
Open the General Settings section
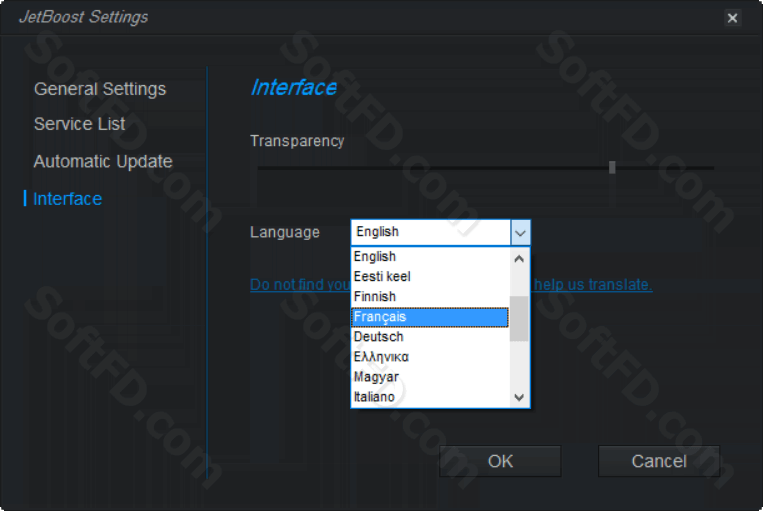point(100,89)
